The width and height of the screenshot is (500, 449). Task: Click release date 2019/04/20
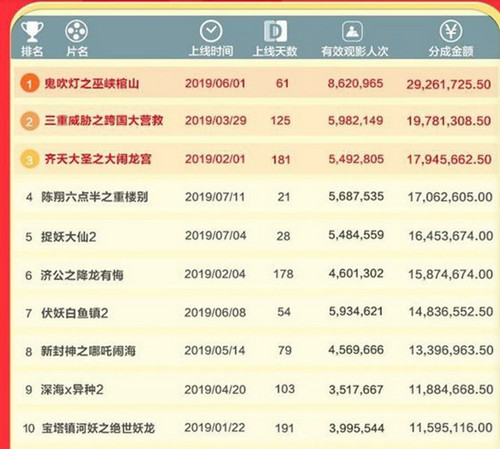tap(215, 389)
